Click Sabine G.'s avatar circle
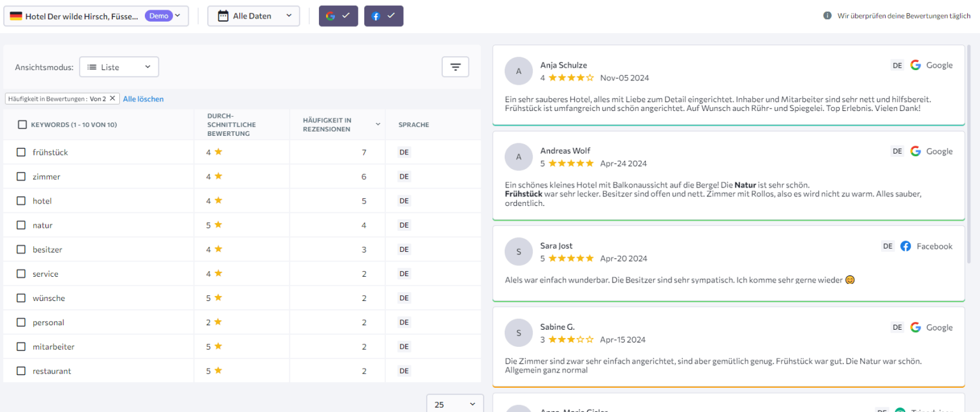This screenshot has height=412, width=980. point(518,333)
